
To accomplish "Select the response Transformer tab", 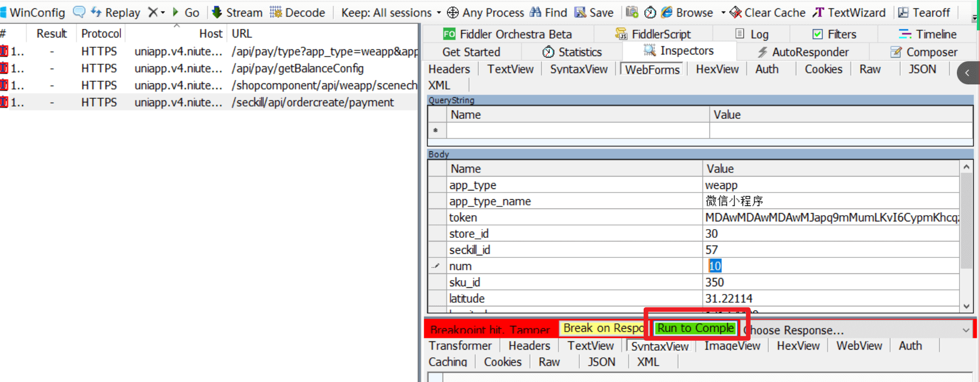I will 460,346.
